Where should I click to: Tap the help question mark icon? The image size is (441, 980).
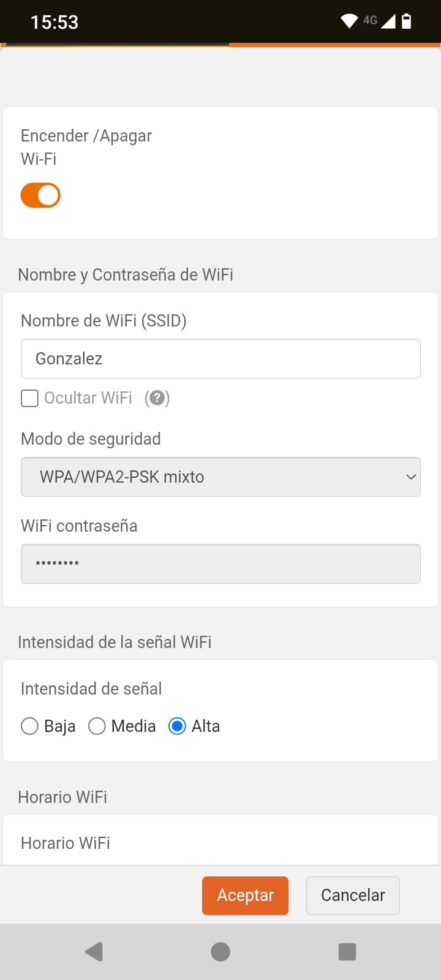[157, 398]
